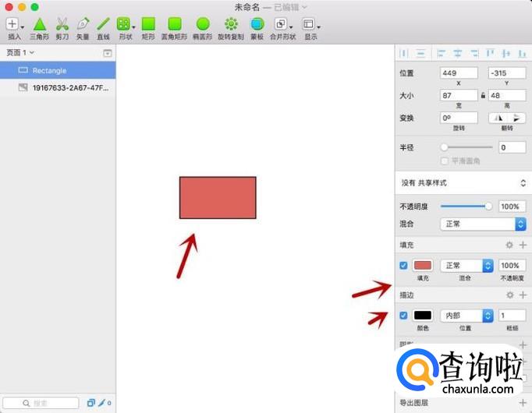Open the 填充 fill settings gear
This screenshot has width=532, height=413.
point(509,245)
